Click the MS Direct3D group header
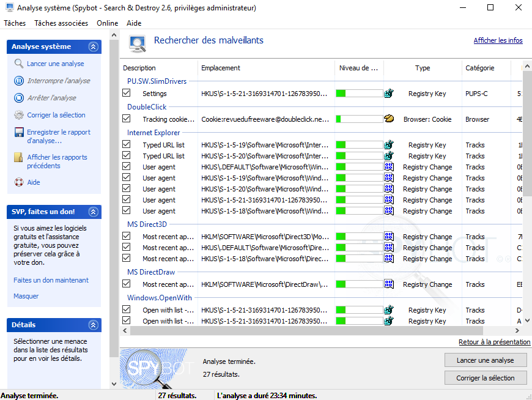The height and width of the screenshot is (400, 532). [x=147, y=224]
